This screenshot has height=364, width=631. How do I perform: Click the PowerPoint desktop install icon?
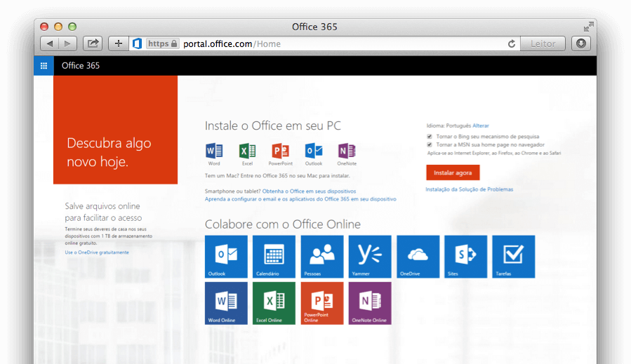coord(281,151)
